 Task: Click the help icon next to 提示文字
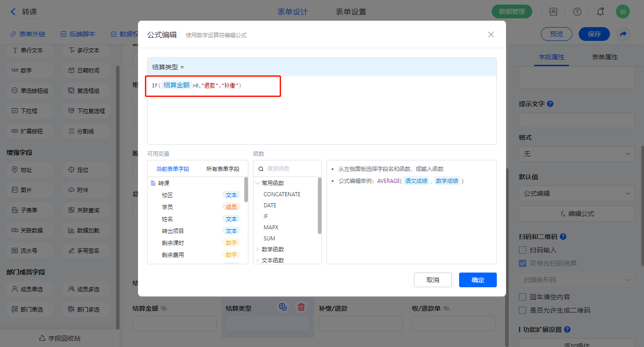pos(551,104)
